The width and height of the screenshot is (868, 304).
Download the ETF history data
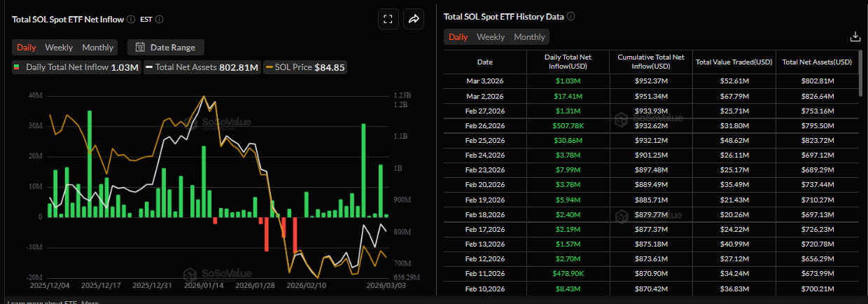pyautogui.click(x=855, y=36)
